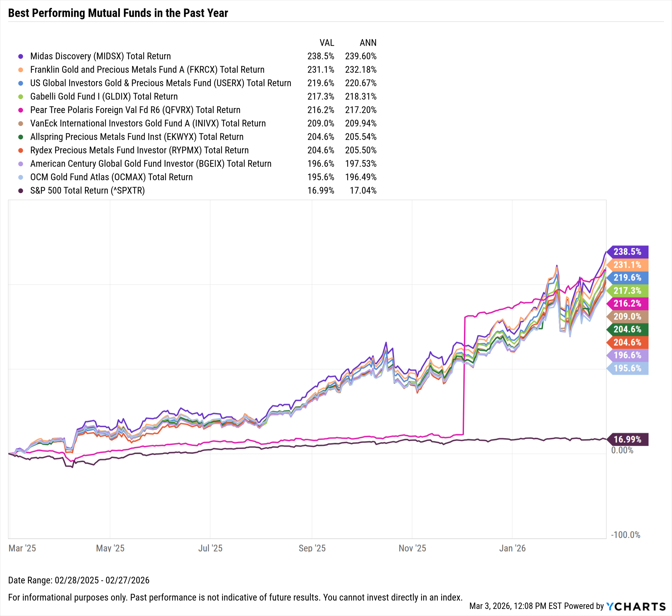Screen dimensions: 672x616
Task: Click the pink 216.2% value flag
Action: coord(627,303)
